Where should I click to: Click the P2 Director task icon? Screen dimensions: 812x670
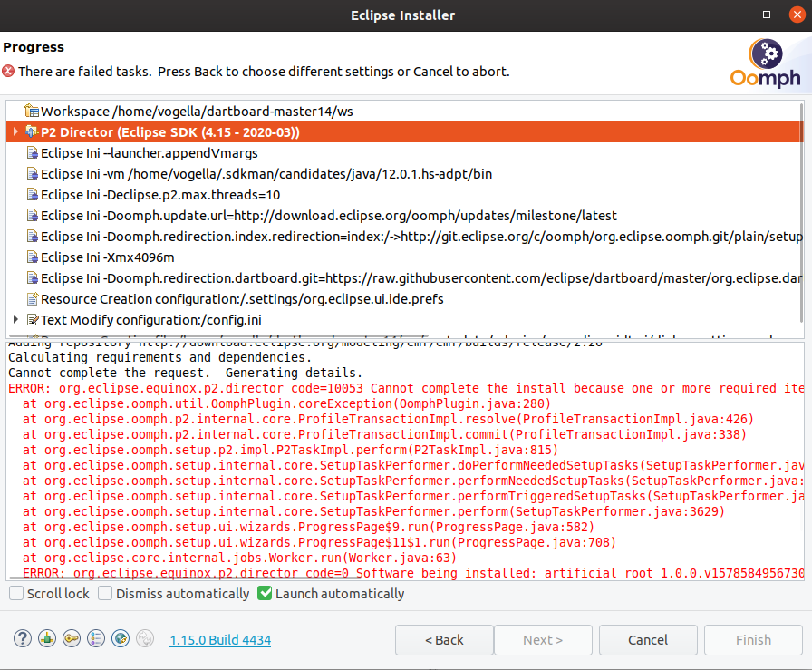(32, 132)
